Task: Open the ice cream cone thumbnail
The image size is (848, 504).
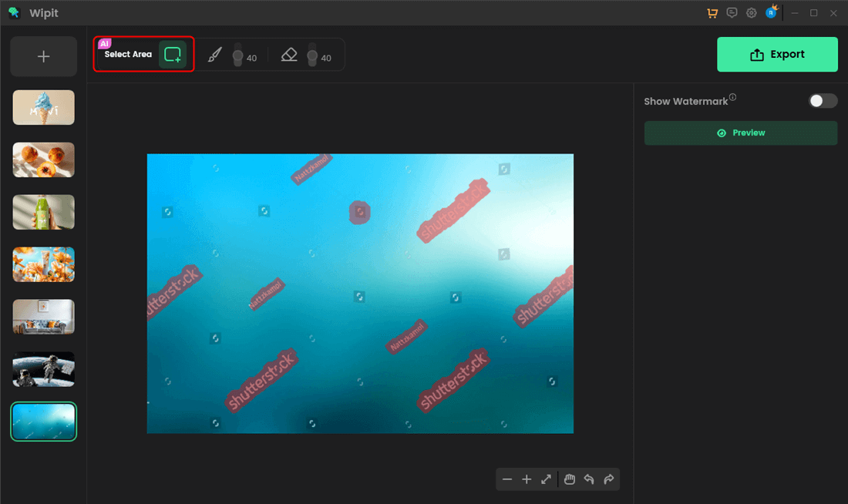Action: (44, 108)
